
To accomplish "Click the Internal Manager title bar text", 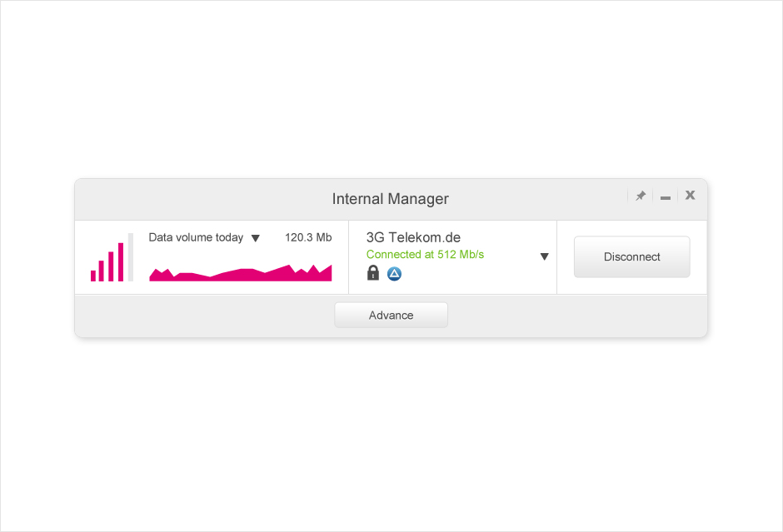I will pyautogui.click(x=391, y=199).
